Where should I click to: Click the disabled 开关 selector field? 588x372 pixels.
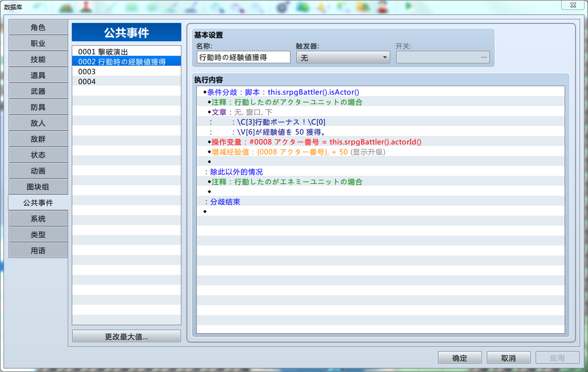[x=442, y=57]
